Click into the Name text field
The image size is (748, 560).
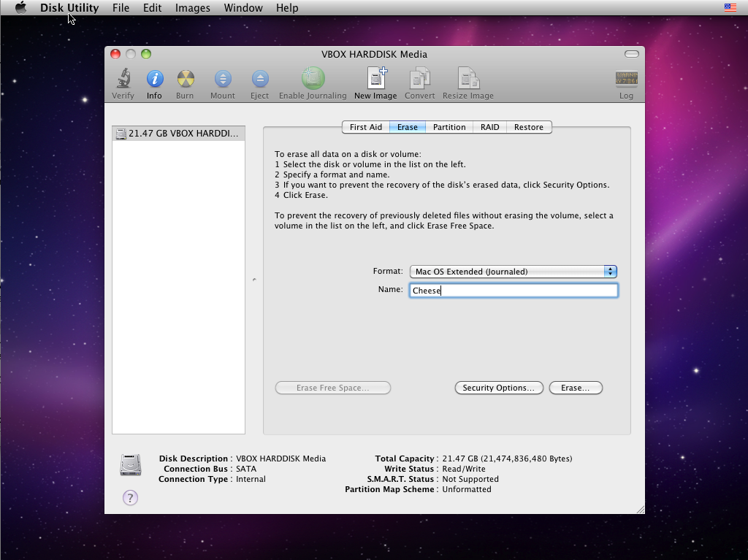[514, 291]
